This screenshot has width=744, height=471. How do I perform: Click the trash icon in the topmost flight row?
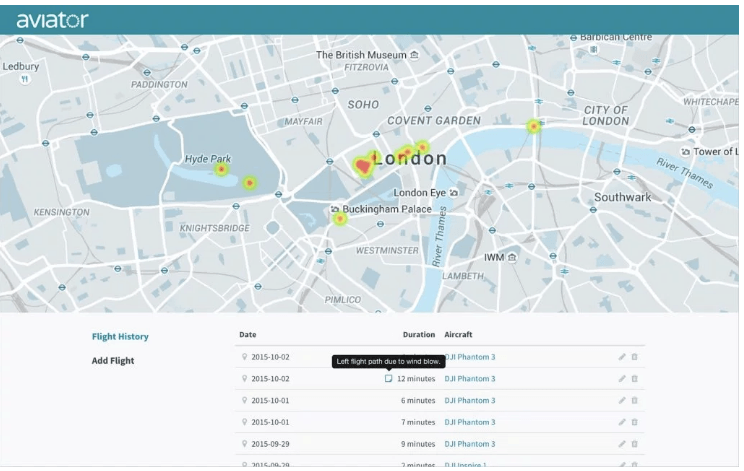634,357
